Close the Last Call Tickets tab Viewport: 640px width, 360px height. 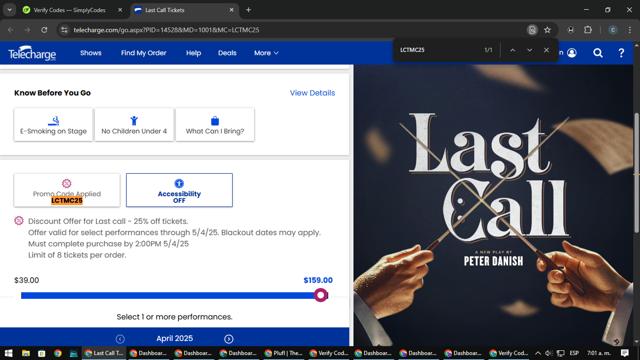pyautogui.click(x=231, y=10)
